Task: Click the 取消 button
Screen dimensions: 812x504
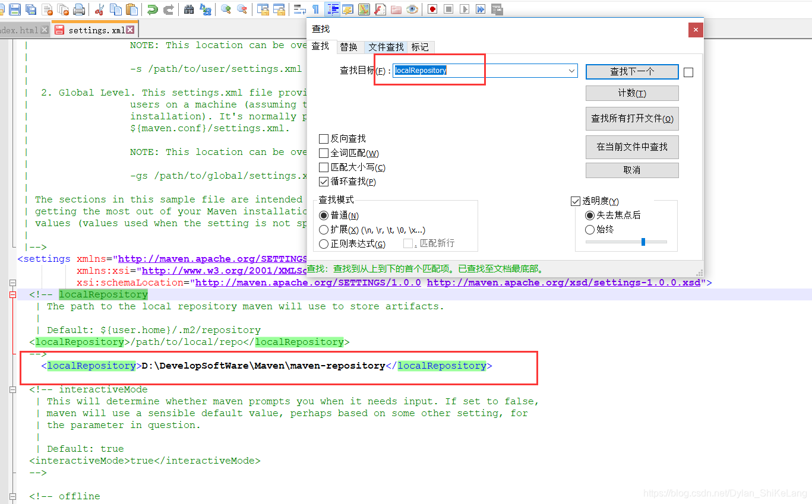Action: tap(632, 170)
